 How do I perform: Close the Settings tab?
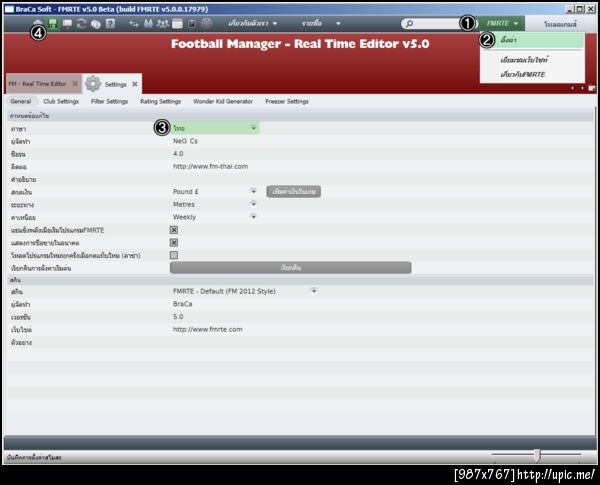tap(135, 84)
